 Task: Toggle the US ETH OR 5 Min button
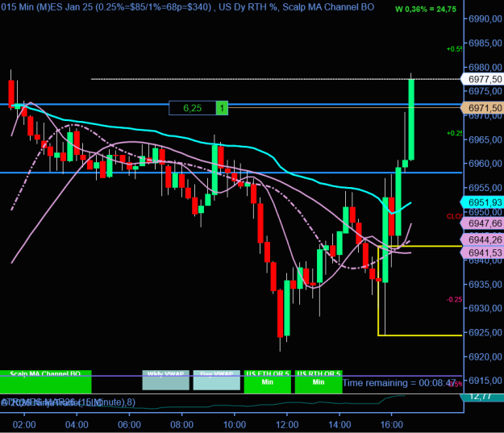point(268,382)
